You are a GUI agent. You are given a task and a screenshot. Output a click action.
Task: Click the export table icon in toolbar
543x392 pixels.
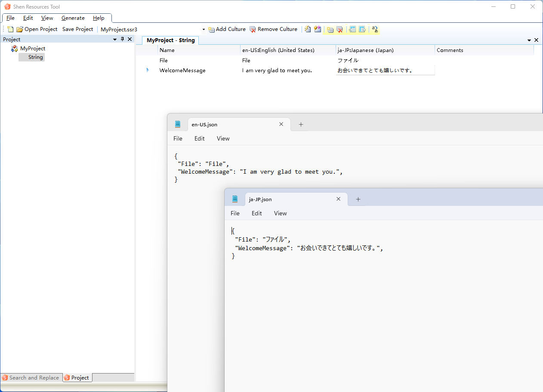tap(362, 29)
